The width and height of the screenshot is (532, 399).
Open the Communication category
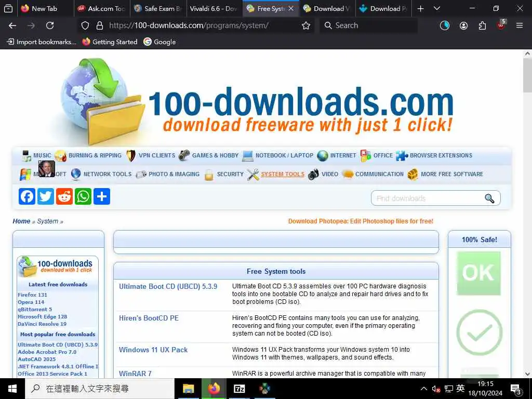tap(379, 174)
